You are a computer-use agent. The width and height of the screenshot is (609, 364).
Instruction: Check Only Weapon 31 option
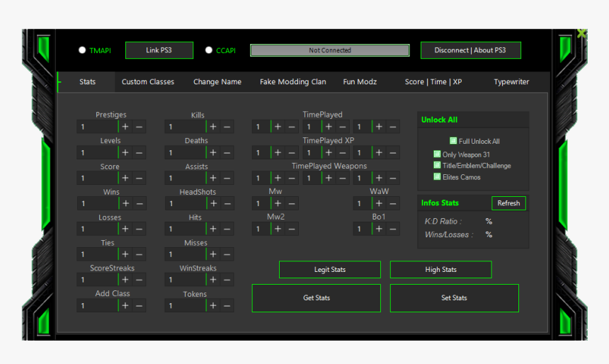click(437, 154)
